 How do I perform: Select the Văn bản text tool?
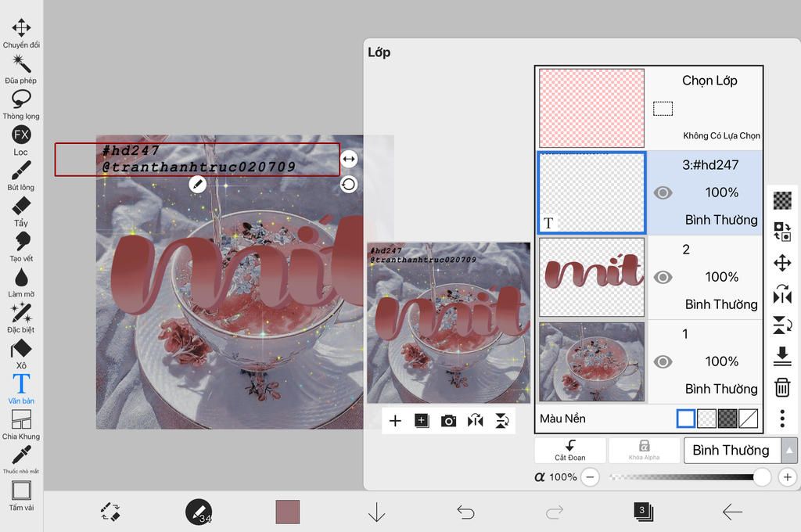tap(21, 389)
